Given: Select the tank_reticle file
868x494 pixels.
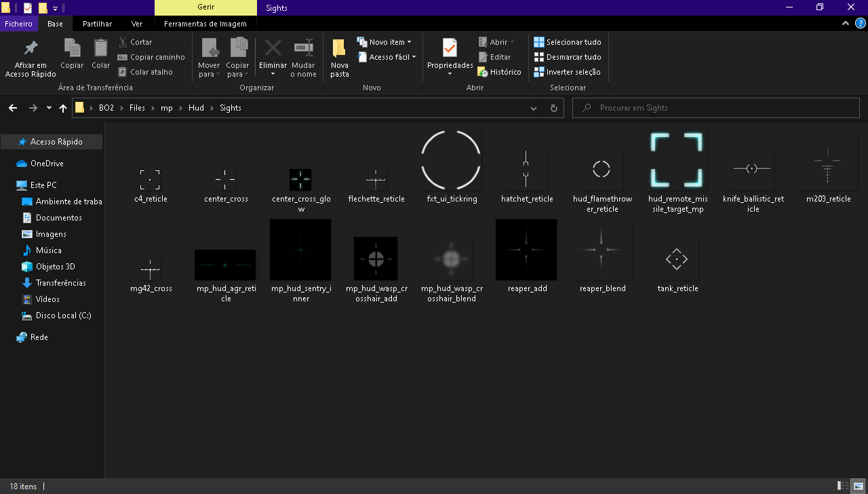Looking at the screenshot, I should (677, 265).
